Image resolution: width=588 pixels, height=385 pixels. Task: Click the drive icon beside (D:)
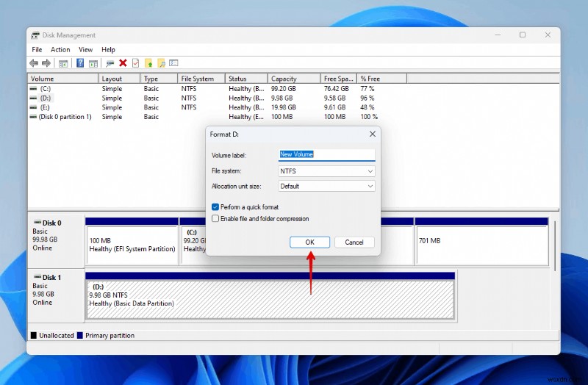coord(33,98)
